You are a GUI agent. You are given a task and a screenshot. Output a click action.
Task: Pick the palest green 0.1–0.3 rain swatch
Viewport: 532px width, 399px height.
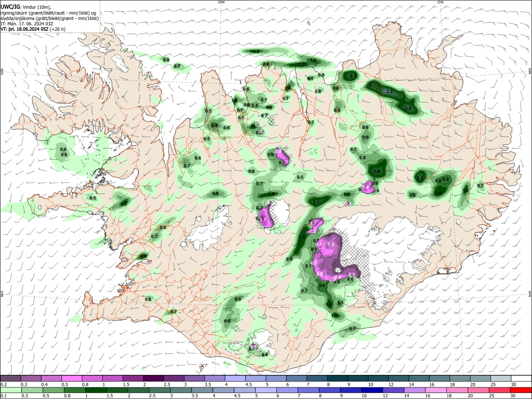[x=10, y=390]
